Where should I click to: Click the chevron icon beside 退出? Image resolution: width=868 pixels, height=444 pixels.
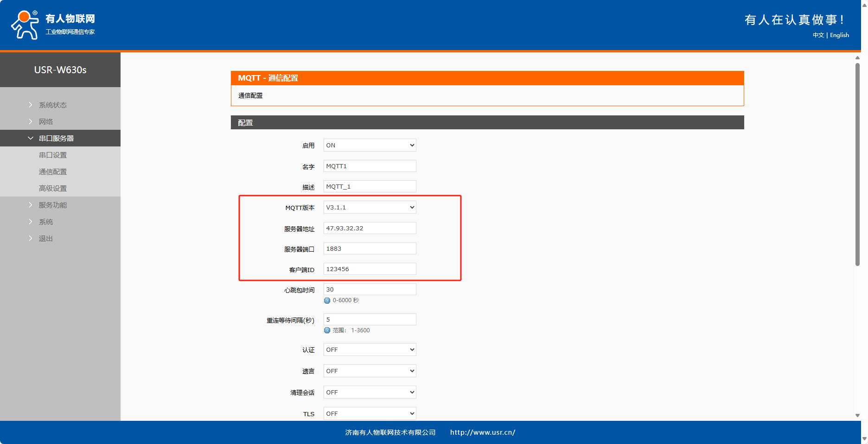point(31,238)
